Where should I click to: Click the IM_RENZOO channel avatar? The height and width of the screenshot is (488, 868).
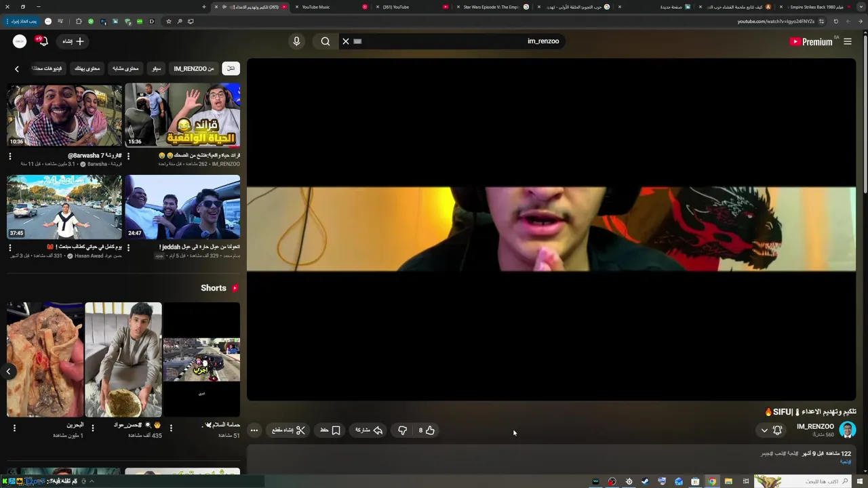(x=848, y=430)
